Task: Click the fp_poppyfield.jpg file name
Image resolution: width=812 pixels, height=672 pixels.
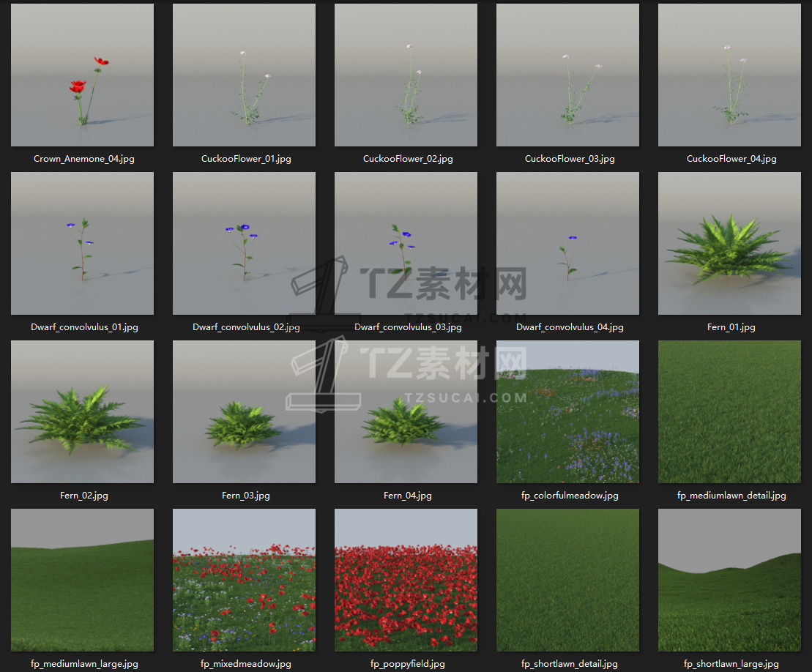Action: [408, 664]
